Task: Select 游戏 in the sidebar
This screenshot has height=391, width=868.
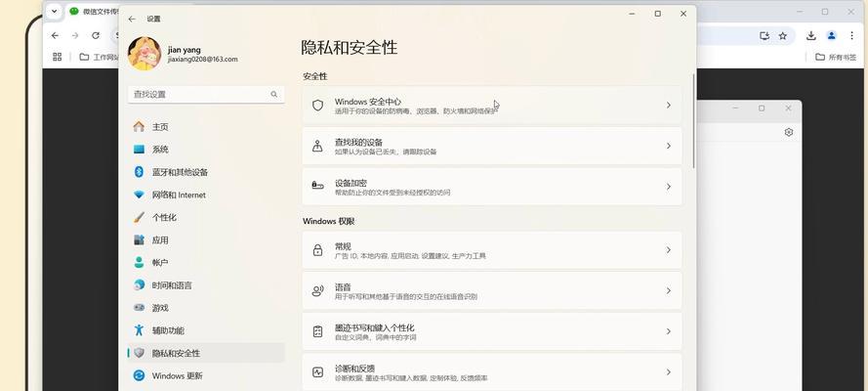Action: [206, 308]
